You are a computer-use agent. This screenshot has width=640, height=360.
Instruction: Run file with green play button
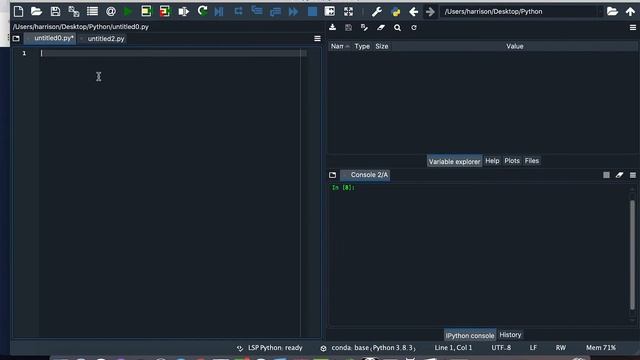[128, 11]
